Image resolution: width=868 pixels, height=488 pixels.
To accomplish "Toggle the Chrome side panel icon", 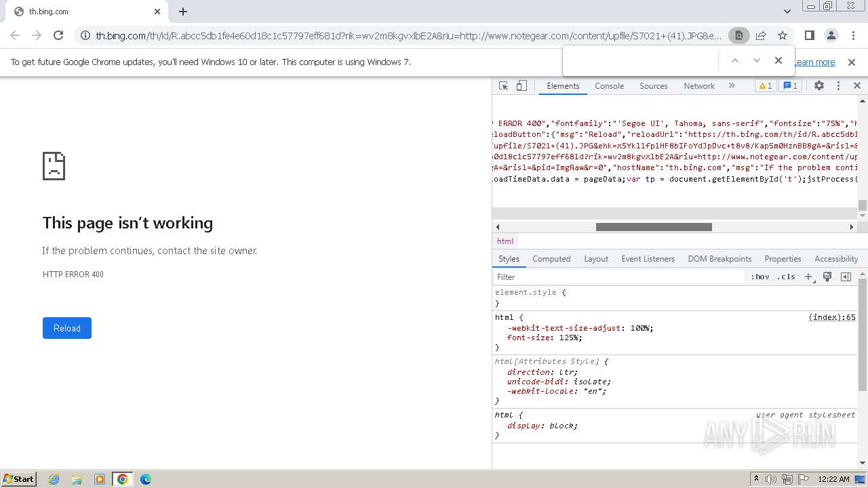I will coord(809,36).
